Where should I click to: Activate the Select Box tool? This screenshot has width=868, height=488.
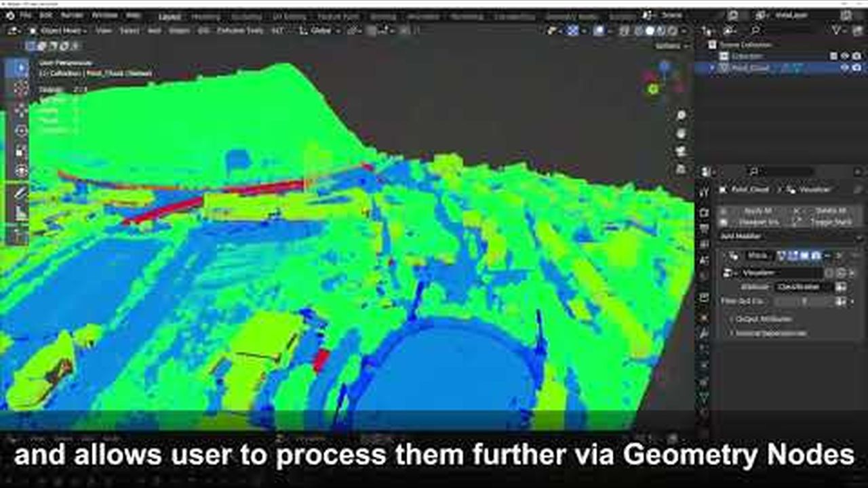point(21,67)
